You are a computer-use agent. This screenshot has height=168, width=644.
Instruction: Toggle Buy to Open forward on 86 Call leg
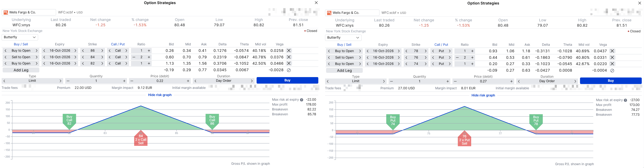coord(36,51)
